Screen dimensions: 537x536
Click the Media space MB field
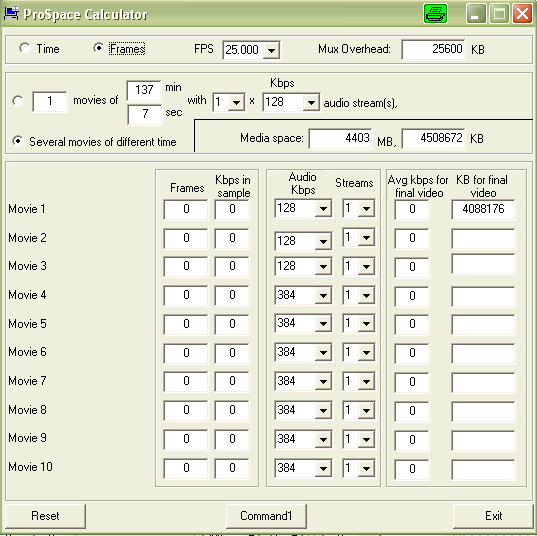click(340, 138)
